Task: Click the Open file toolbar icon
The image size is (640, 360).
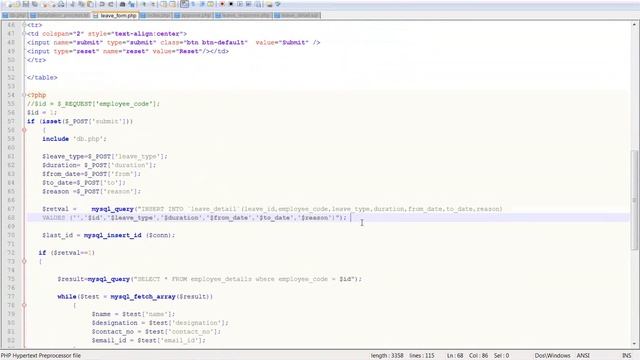Action: click(16, 4)
